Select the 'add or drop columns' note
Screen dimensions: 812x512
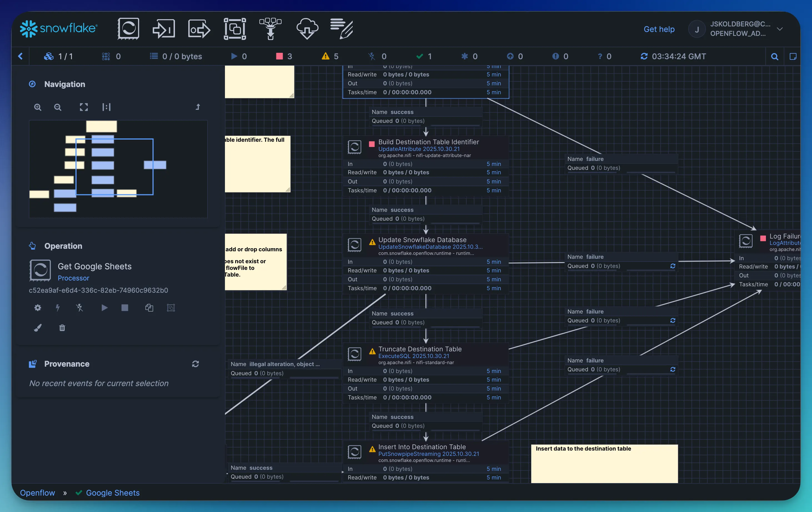click(x=255, y=262)
